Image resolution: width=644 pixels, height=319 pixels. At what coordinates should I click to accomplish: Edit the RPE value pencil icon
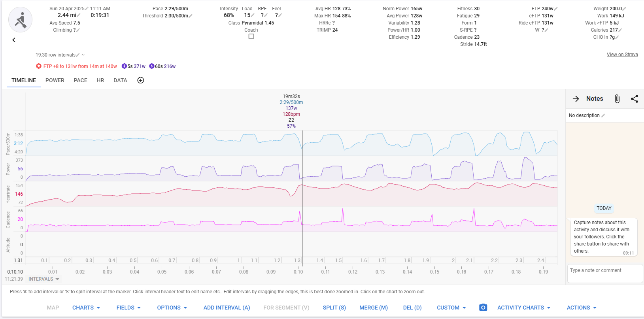coord(266,15)
